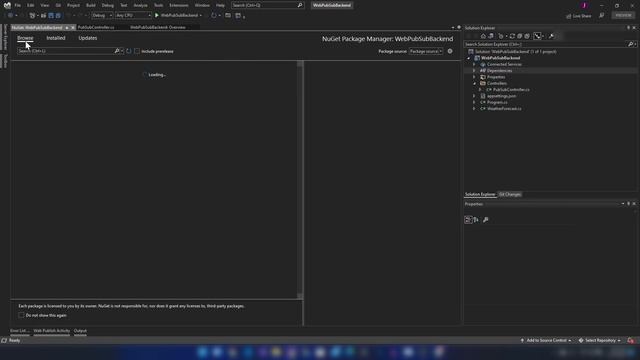The width and height of the screenshot is (640, 360).
Task: Click the Preview Selected Items icon
Action: pyautogui.click(x=537, y=36)
